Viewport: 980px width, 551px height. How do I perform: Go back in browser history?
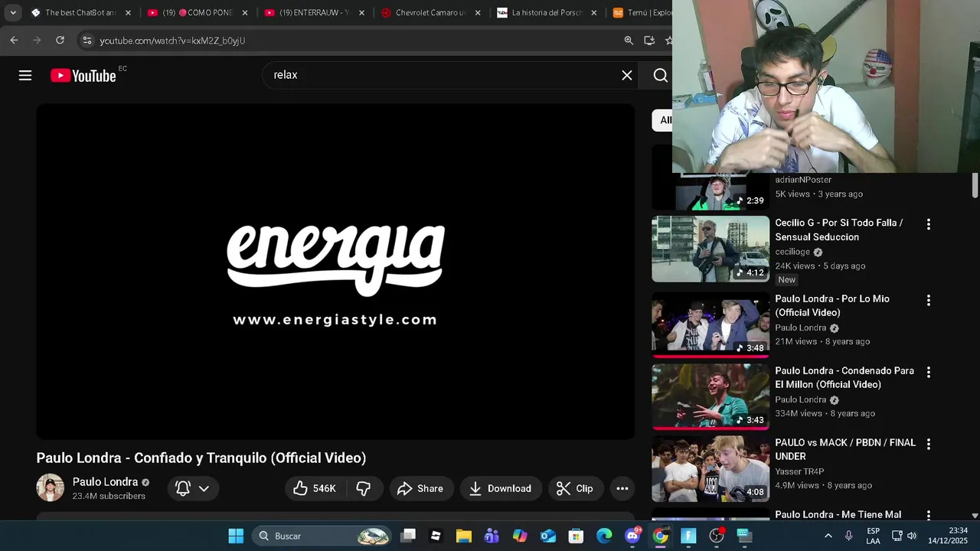tap(14, 41)
